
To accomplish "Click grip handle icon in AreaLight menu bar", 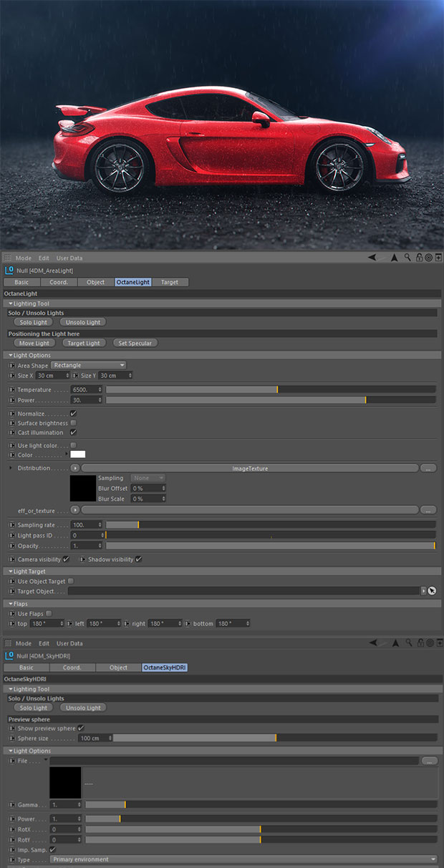I will 7,258.
